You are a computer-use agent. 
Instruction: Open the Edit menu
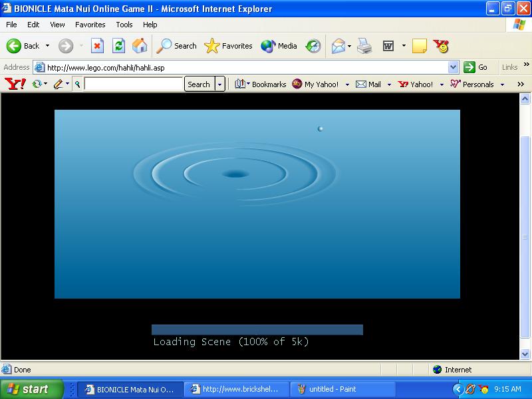(x=33, y=25)
